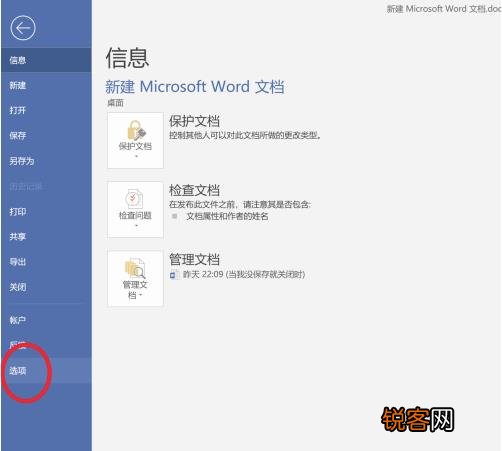This screenshot has height=451, width=502.
Task: Expand the 管理文档 dropdown button
Action: [x=135, y=279]
